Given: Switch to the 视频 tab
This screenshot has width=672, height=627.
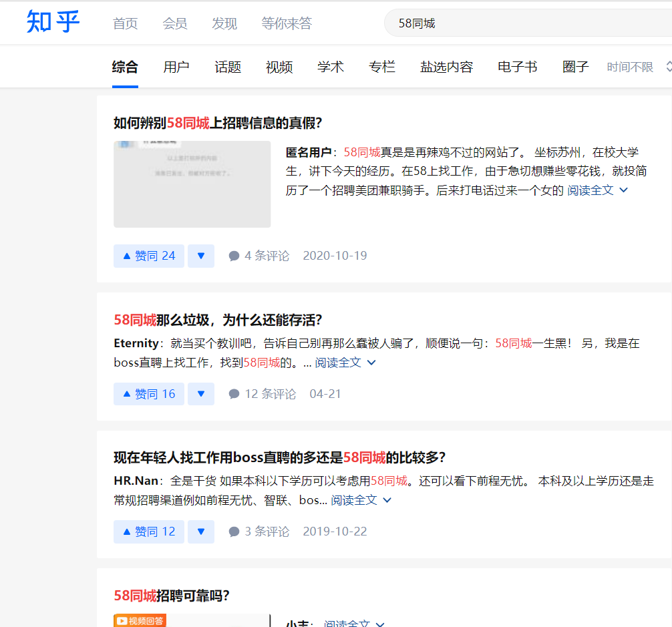Looking at the screenshot, I should tap(279, 67).
